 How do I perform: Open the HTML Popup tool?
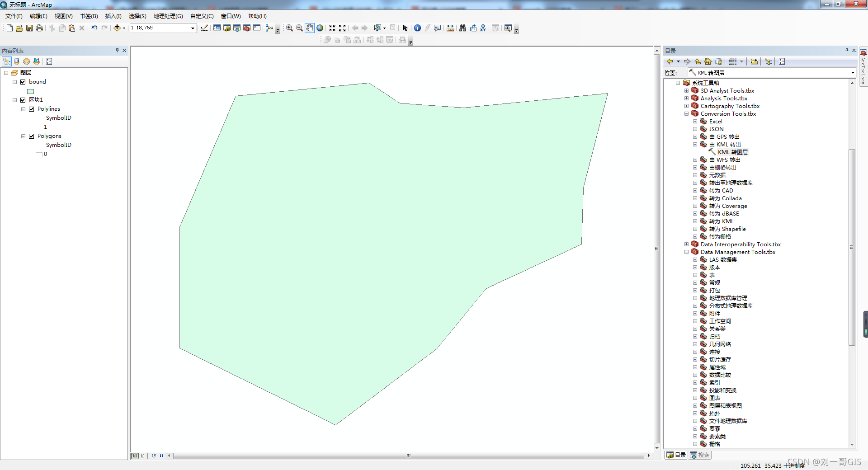point(437,28)
